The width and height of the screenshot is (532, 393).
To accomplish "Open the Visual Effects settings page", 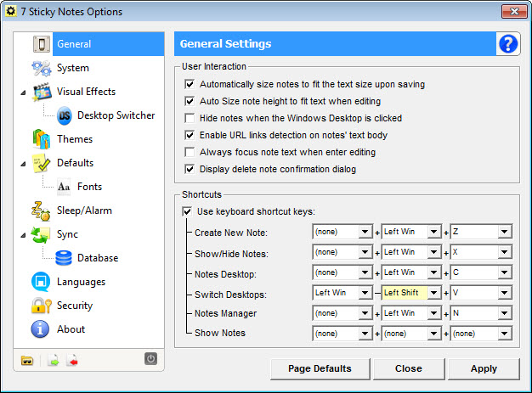I will point(86,92).
